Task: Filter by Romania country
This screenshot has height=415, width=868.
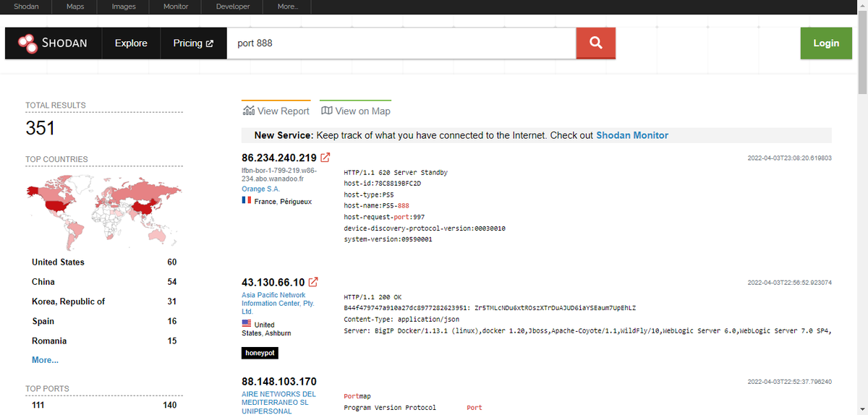Action: point(49,341)
